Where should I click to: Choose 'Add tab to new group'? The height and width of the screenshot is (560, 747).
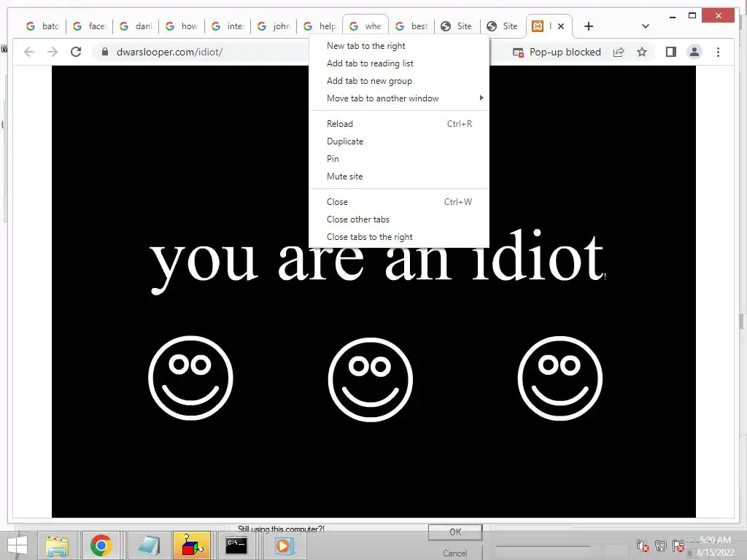click(x=399, y=81)
